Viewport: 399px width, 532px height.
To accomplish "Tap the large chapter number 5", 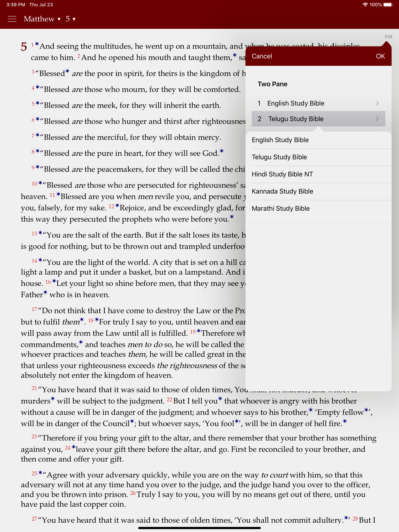I will tap(24, 46).
